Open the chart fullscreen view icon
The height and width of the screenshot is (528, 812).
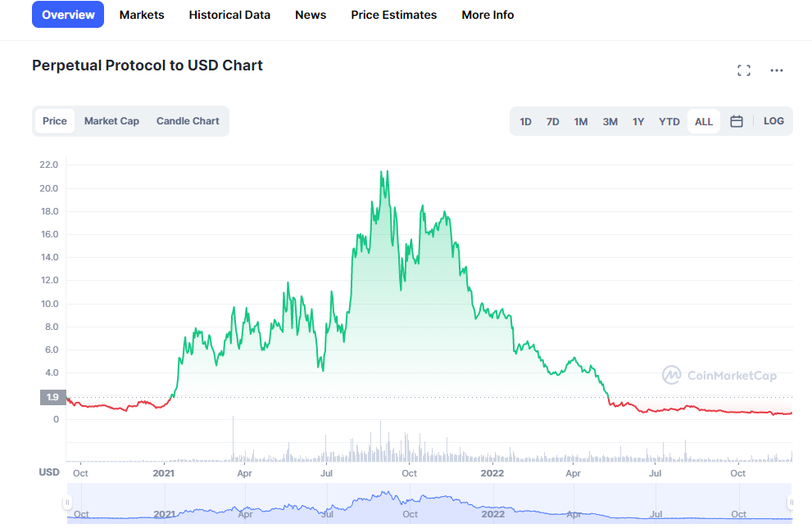click(x=744, y=70)
